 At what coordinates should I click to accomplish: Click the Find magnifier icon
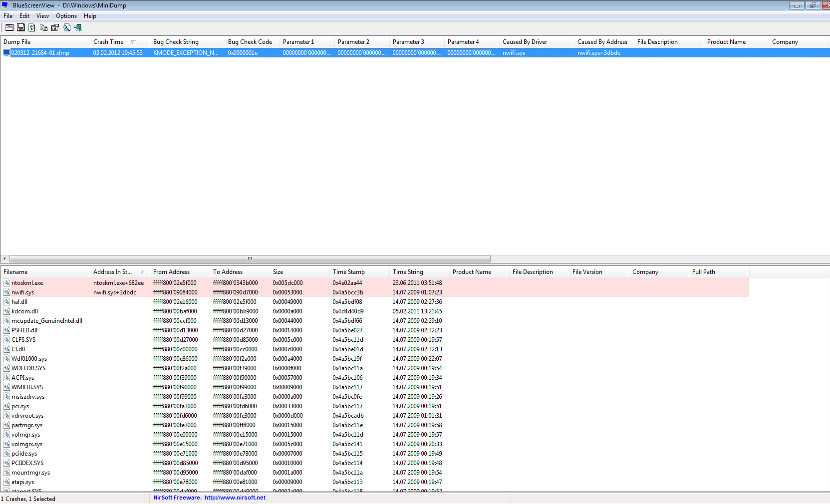67,27
